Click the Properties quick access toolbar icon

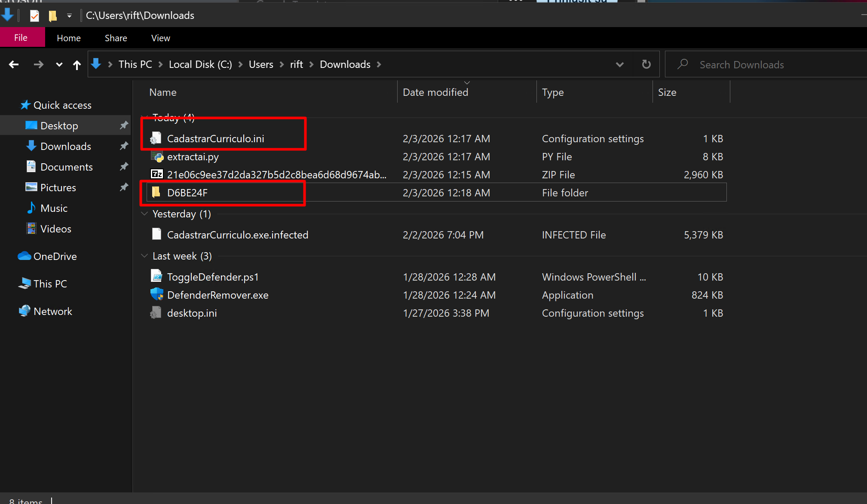(x=34, y=16)
